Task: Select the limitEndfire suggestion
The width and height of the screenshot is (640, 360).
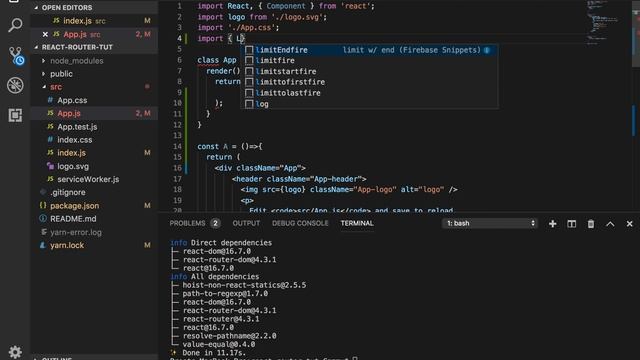Action: point(369,50)
